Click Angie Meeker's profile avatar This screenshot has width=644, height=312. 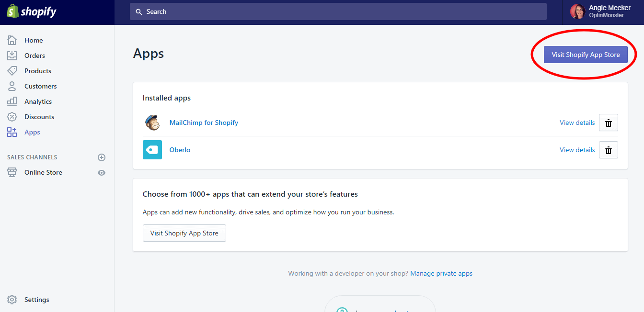point(577,11)
